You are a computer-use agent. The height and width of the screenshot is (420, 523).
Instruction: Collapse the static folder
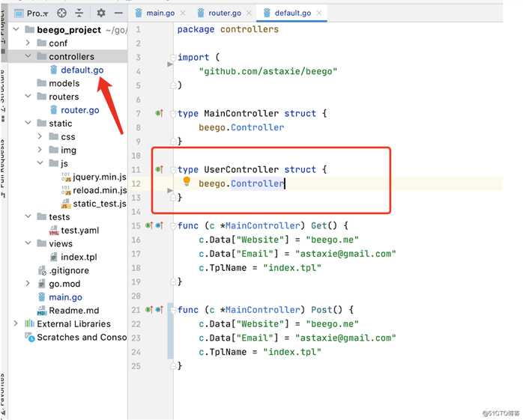pyautogui.click(x=28, y=123)
